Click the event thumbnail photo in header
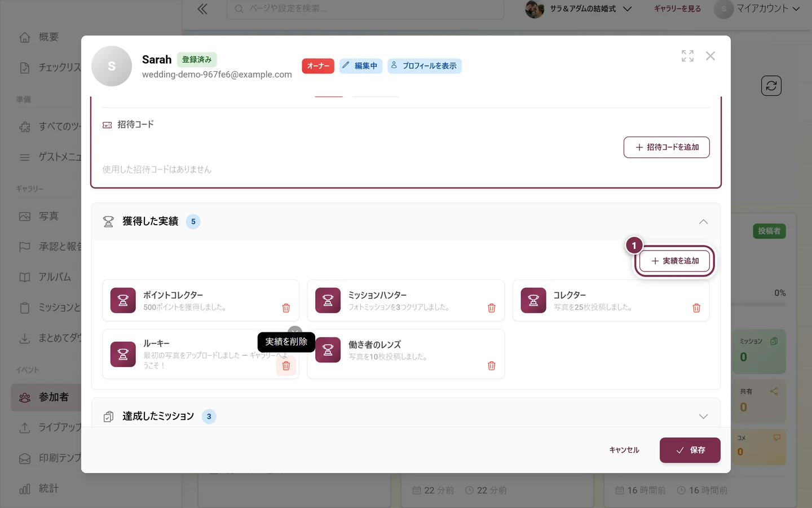The image size is (812, 508). (535, 9)
